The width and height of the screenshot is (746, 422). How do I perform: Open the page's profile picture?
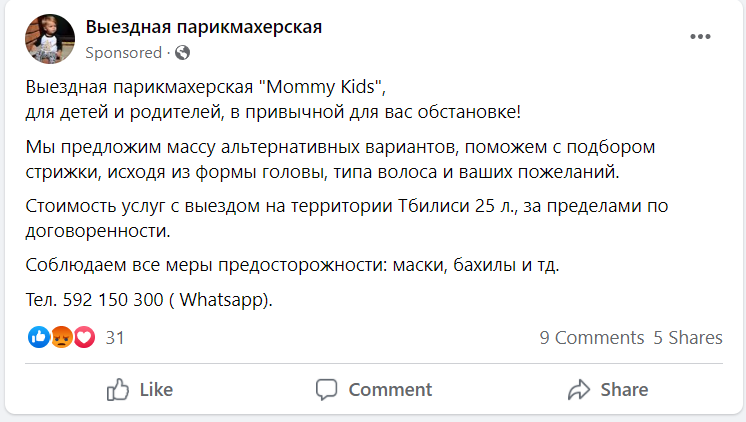click(x=49, y=39)
